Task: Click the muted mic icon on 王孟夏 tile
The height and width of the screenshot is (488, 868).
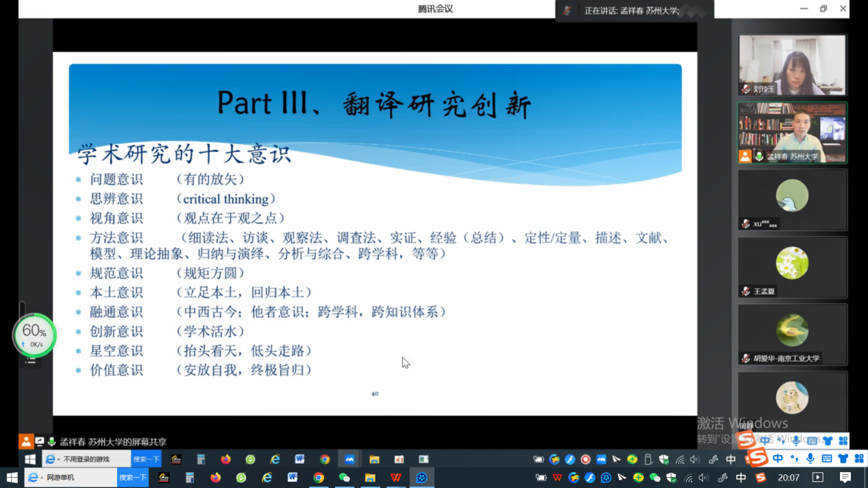Action: pos(746,291)
